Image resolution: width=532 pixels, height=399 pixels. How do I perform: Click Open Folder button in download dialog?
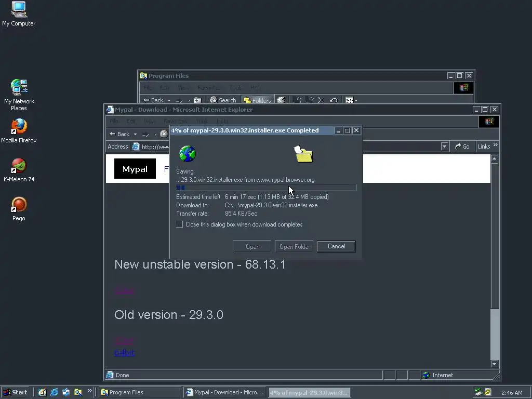pyautogui.click(x=294, y=246)
